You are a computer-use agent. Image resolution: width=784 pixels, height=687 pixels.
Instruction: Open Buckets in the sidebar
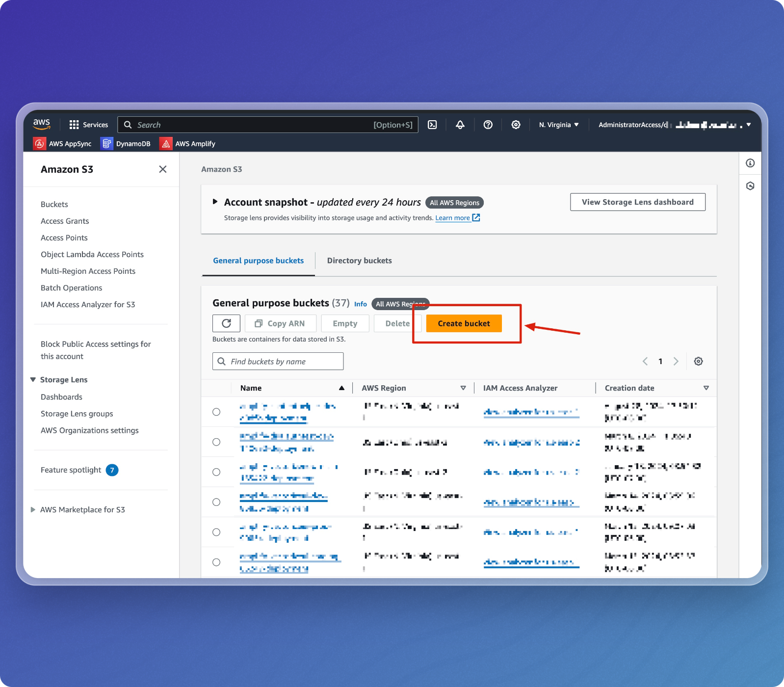click(54, 205)
